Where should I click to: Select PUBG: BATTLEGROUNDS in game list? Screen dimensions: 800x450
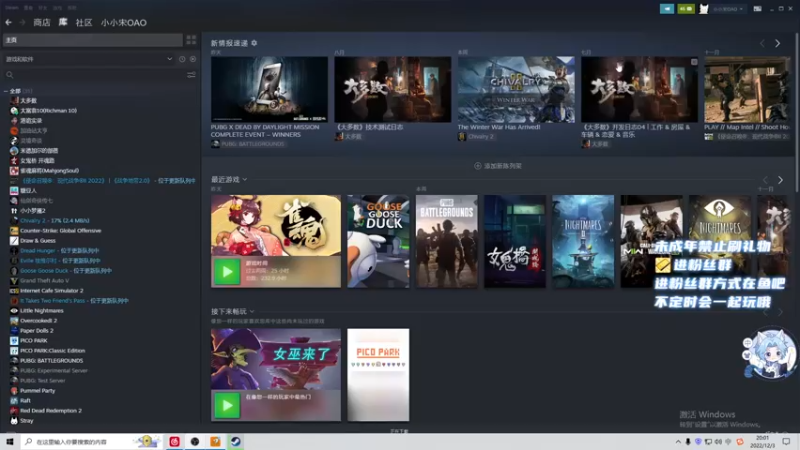pos(52,360)
